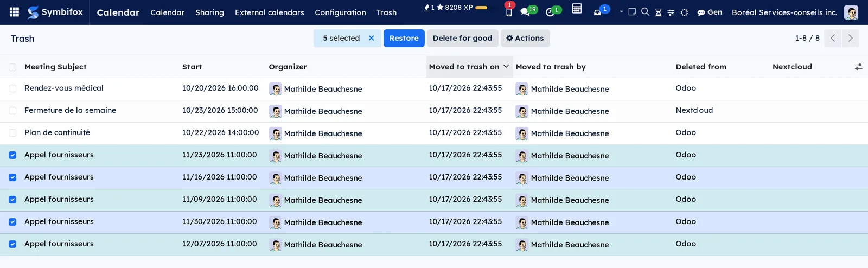Check the Plan de continuité row checkbox
The height and width of the screenshot is (268, 868).
[12, 133]
